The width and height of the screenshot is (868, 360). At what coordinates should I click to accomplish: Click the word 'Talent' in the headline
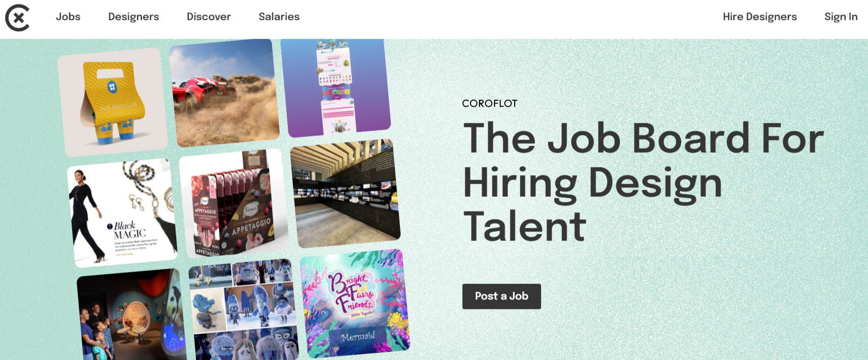click(x=525, y=227)
